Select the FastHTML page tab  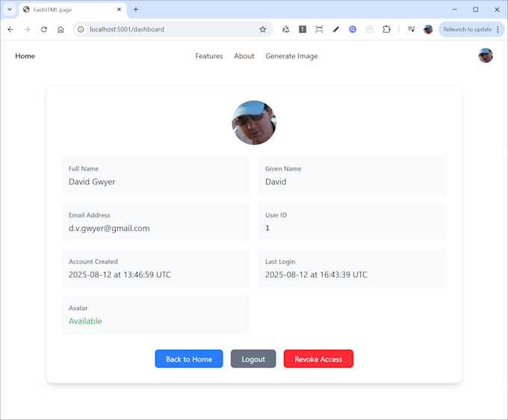(73, 10)
